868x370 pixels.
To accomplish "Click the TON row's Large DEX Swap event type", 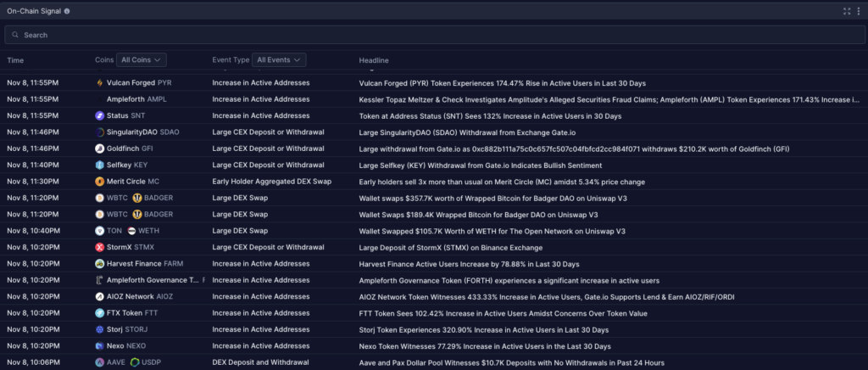I will [x=240, y=231].
